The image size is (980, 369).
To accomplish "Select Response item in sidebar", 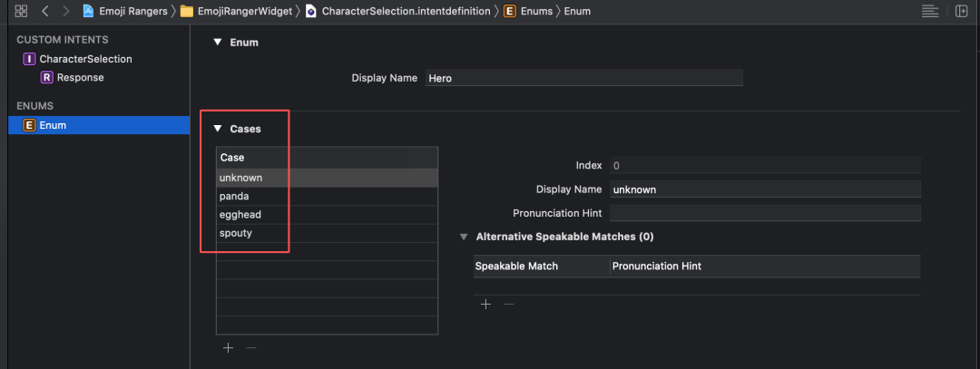I will point(80,77).
